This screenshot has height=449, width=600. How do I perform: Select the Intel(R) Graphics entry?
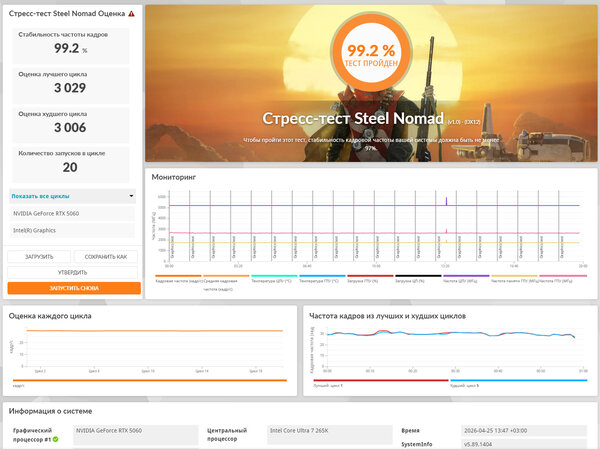point(72,230)
